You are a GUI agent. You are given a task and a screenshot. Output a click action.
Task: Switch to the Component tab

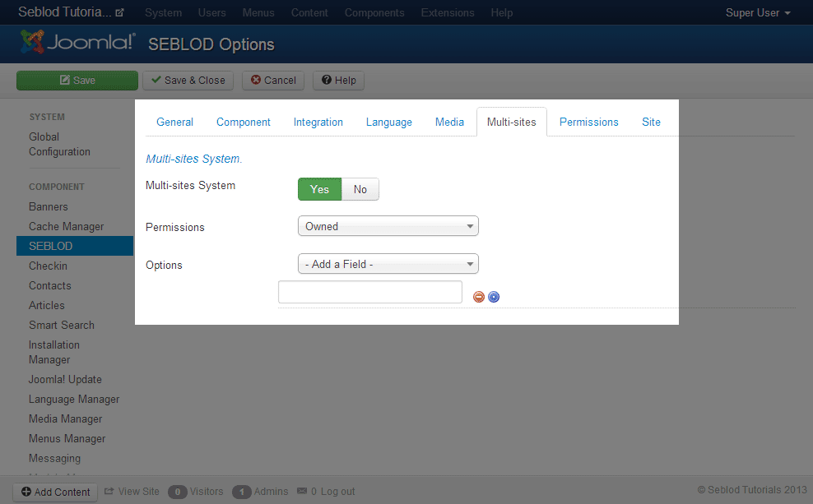coord(244,123)
